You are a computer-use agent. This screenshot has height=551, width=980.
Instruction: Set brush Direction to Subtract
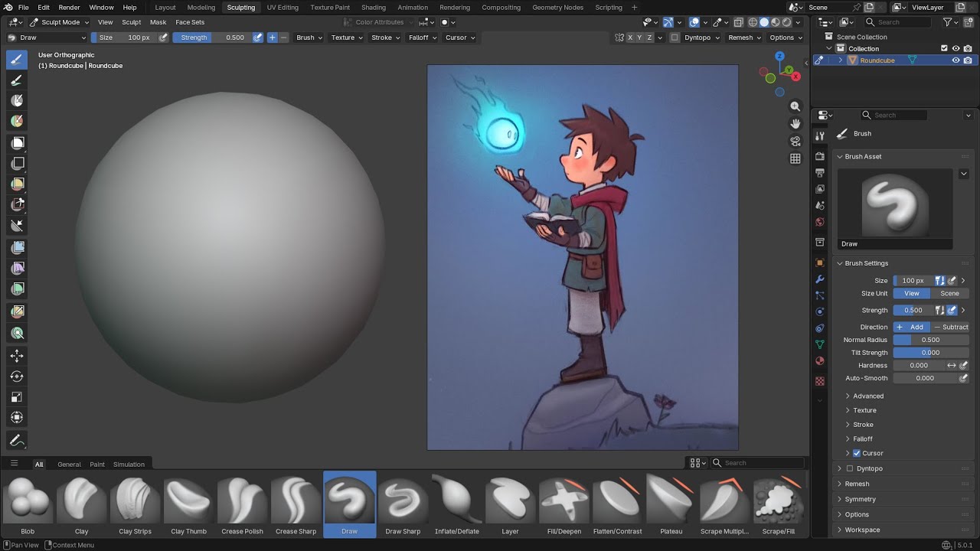tap(951, 327)
